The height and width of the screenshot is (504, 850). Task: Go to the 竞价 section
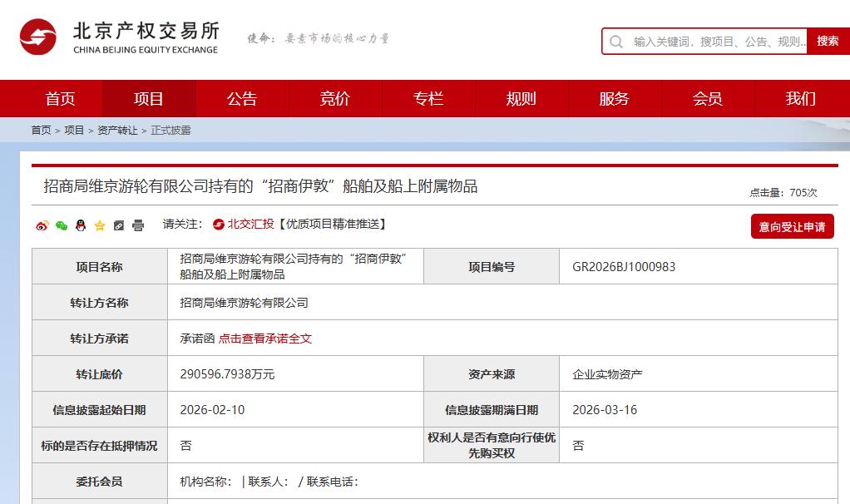pos(335,99)
